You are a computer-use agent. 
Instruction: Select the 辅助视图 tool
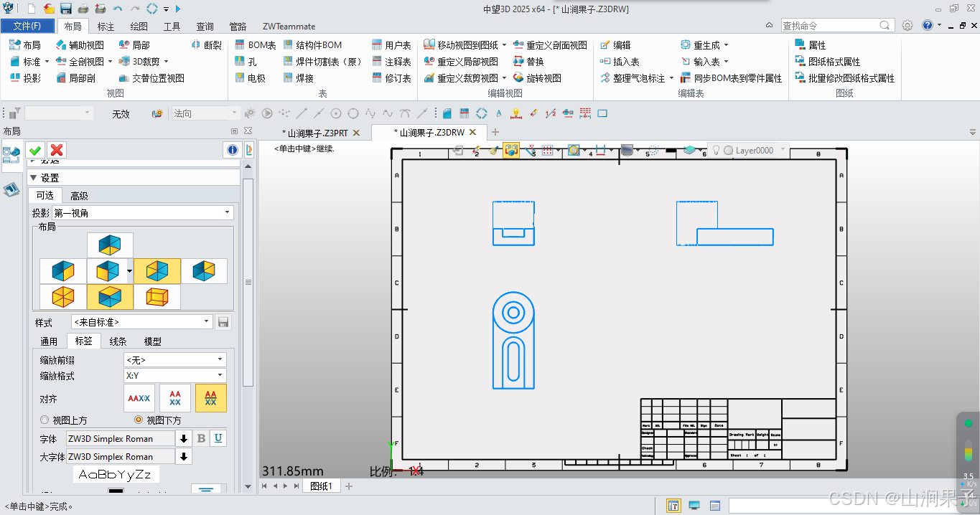(x=80, y=44)
